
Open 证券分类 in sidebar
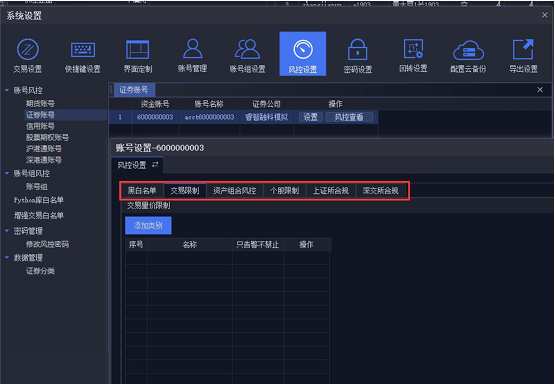pos(40,271)
